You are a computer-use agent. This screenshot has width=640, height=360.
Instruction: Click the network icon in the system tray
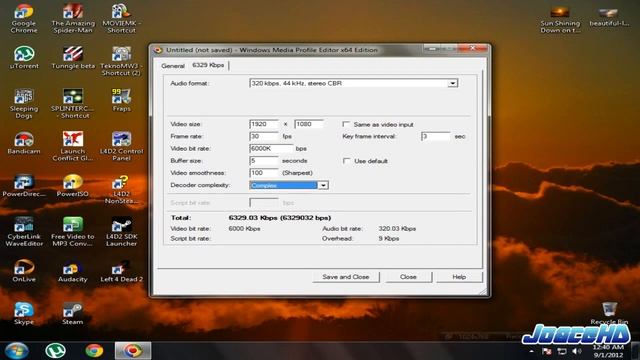[562, 351]
